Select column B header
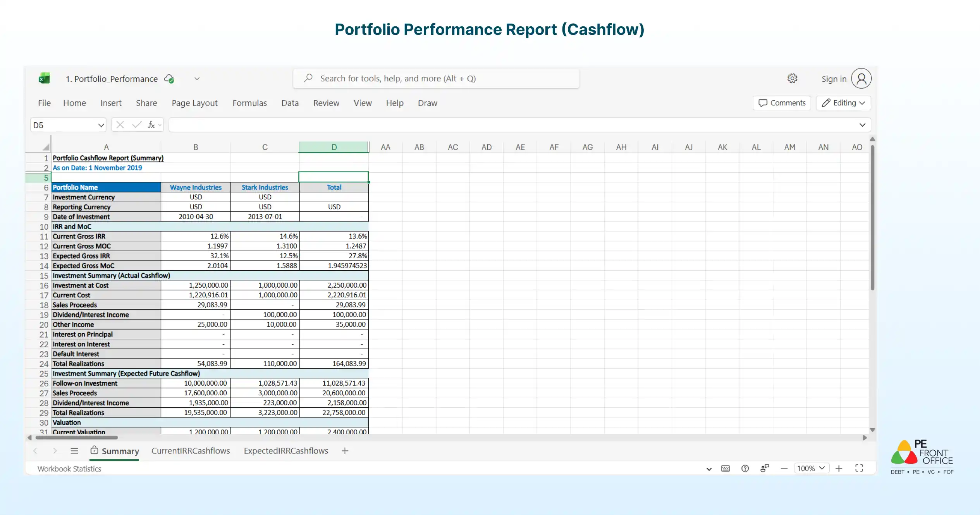The height and width of the screenshot is (515, 980). pyautogui.click(x=196, y=147)
